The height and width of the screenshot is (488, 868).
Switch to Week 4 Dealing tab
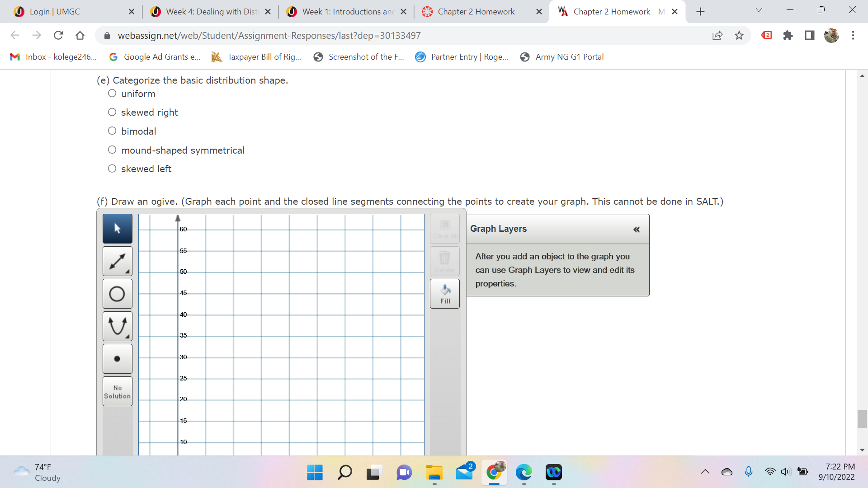click(211, 12)
